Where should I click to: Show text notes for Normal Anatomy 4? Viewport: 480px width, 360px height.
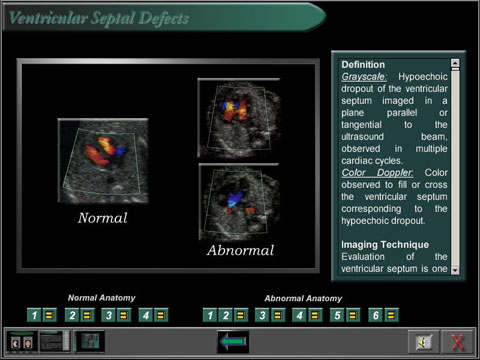161,315
